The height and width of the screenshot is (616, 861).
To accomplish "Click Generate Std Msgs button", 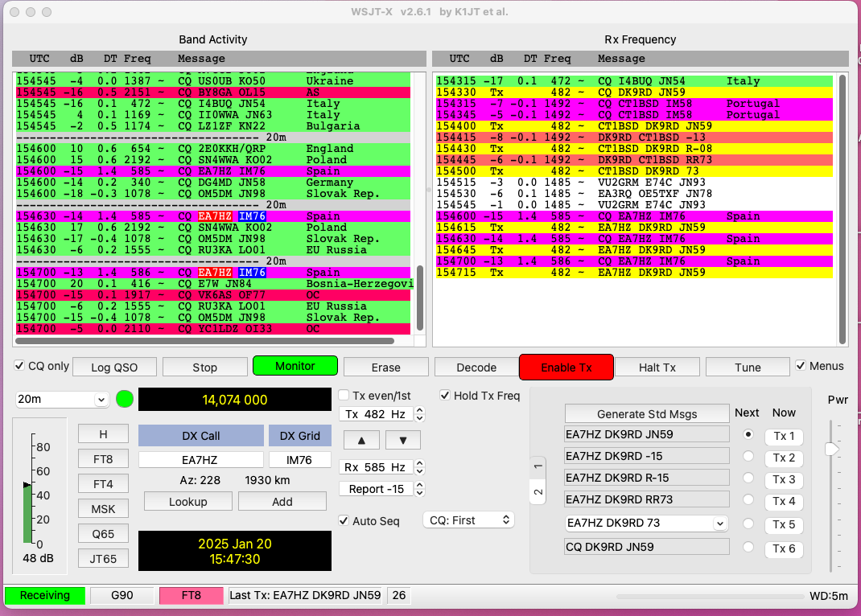I will pos(646,413).
